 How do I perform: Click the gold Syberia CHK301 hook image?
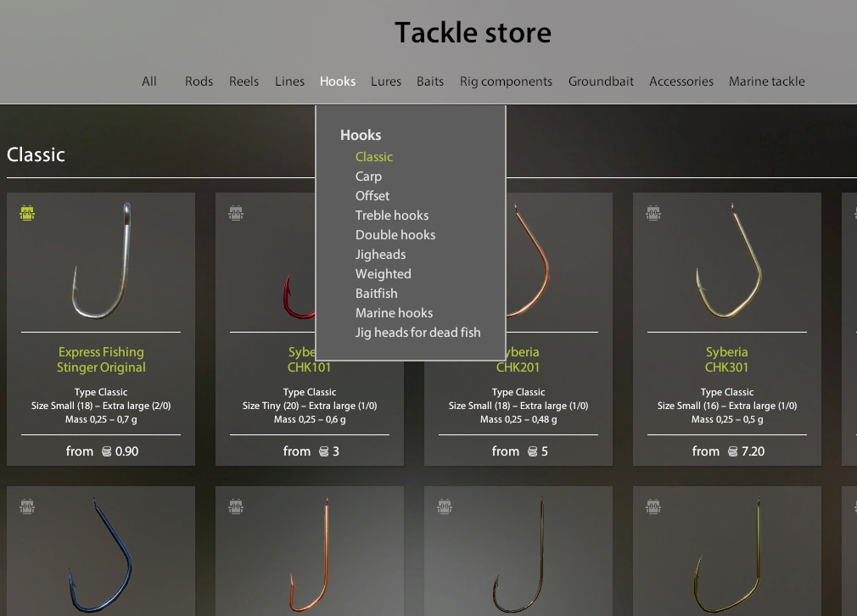[x=728, y=261]
